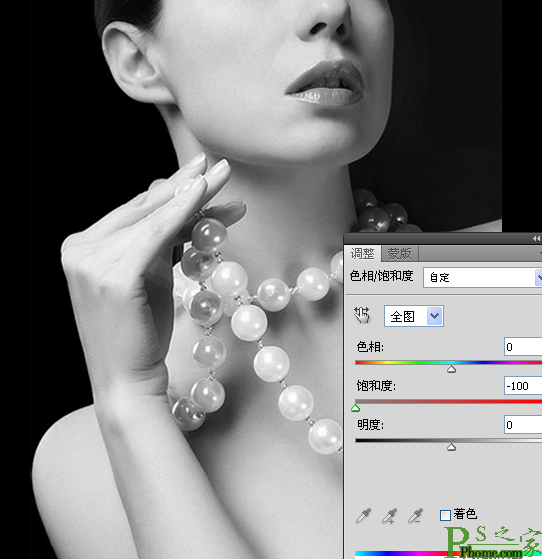Click the 明度: label

(x=370, y=425)
